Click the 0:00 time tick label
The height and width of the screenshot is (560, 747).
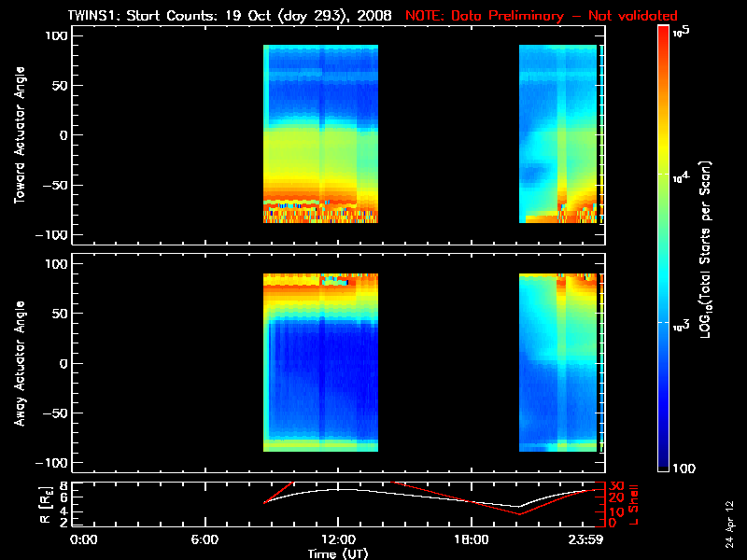pos(84,539)
